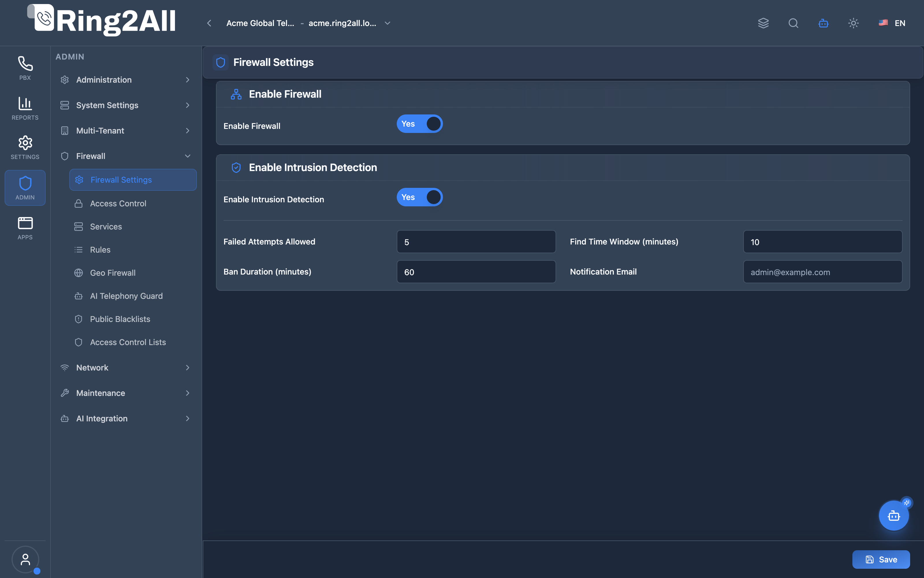
Task: Open Rules menu item
Action: (x=133, y=250)
